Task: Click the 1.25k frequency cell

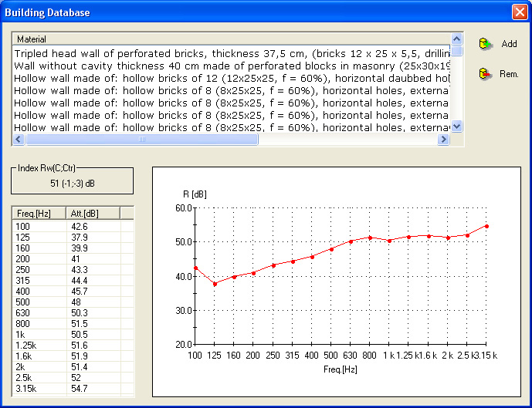Action: tap(39, 346)
